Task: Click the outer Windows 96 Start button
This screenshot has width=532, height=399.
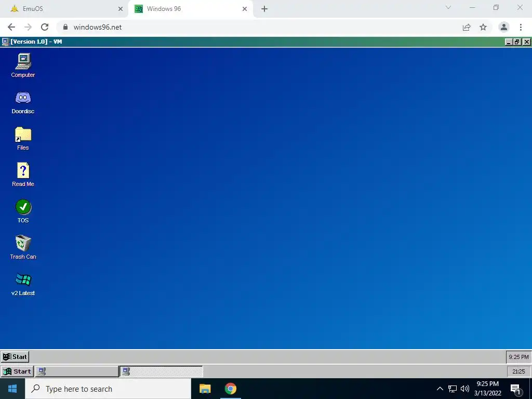Action: (x=17, y=371)
